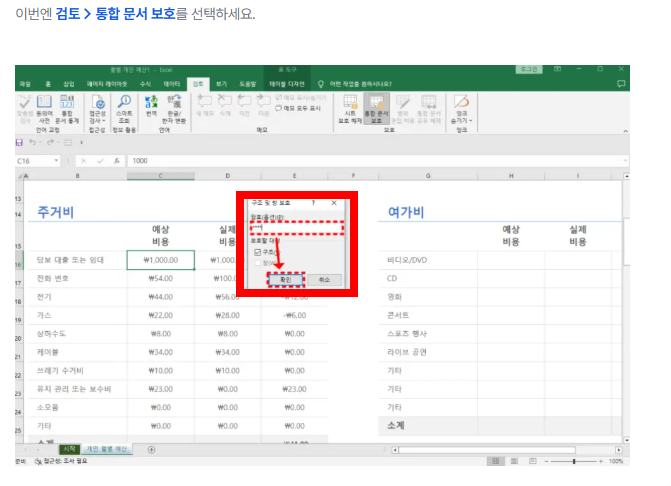The height and width of the screenshot is (486, 671).
Task: Close the protect structure dialog
Action: pos(334,203)
